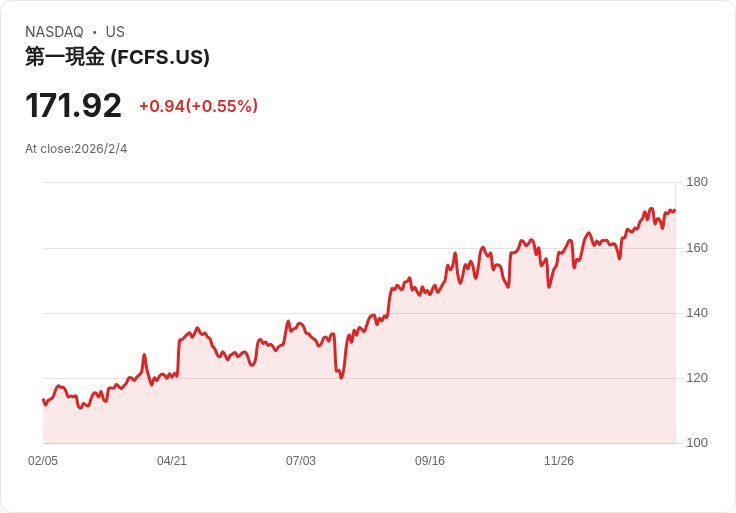Click the rightmost end of the price line
The height and width of the screenshot is (513, 736).
point(674,210)
